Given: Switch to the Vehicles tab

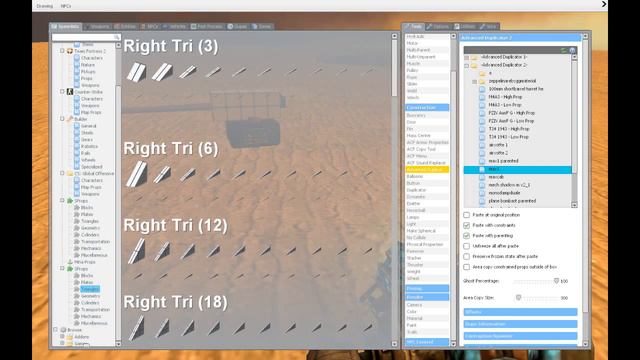Looking at the screenshot, I should pos(175,27).
